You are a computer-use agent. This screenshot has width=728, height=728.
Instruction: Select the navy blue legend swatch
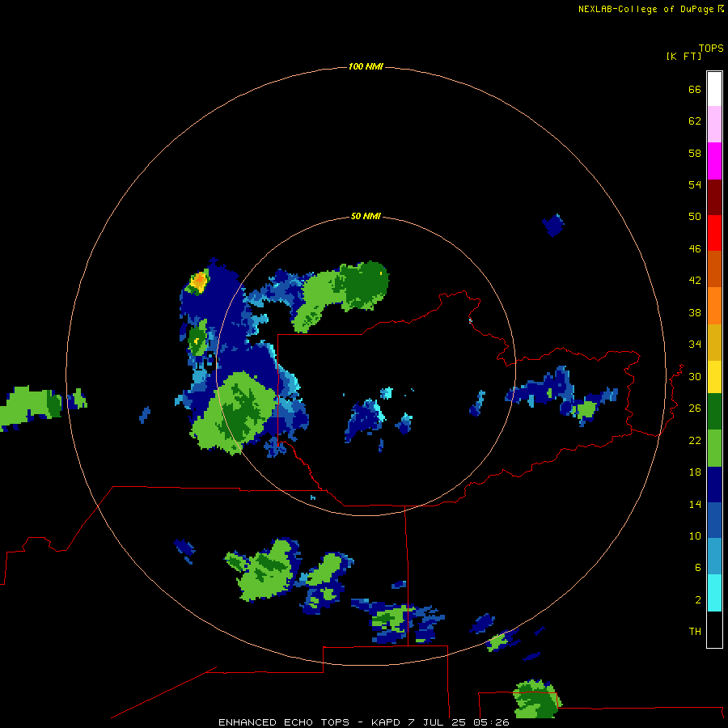click(x=714, y=485)
